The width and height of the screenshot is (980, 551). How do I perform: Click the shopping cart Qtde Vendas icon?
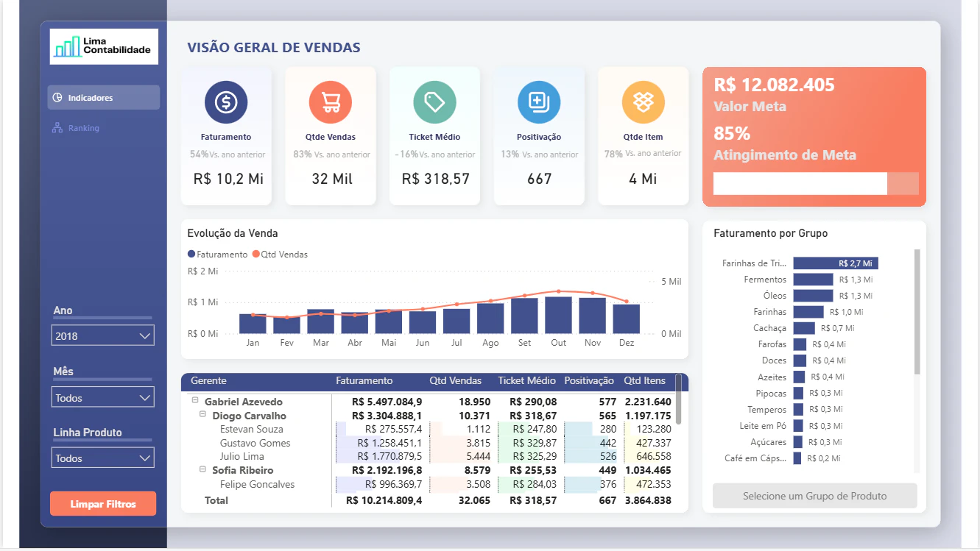[x=331, y=102]
